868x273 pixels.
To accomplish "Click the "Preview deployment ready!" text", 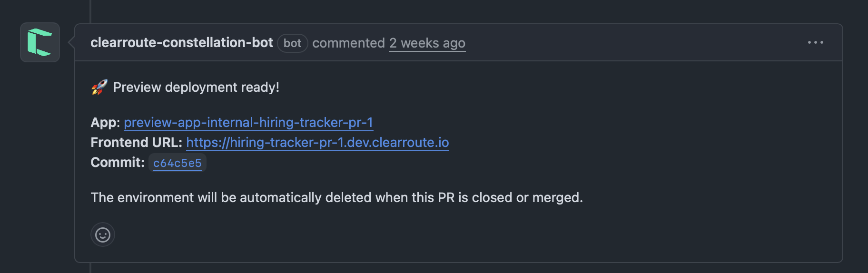I will (196, 88).
